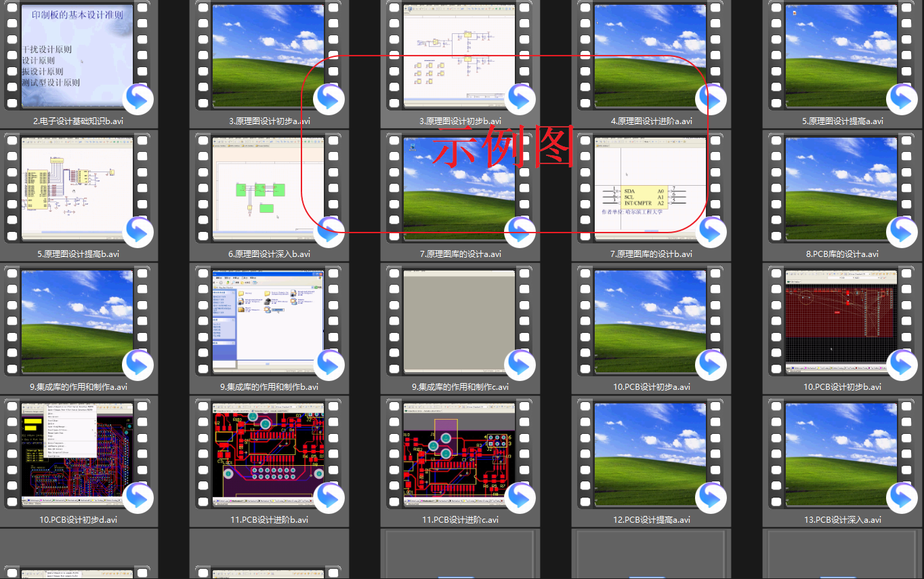The image size is (924, 579).
Task: Click the player badge icon on 7.原理图库的设计b.avi
Action: 711,233
